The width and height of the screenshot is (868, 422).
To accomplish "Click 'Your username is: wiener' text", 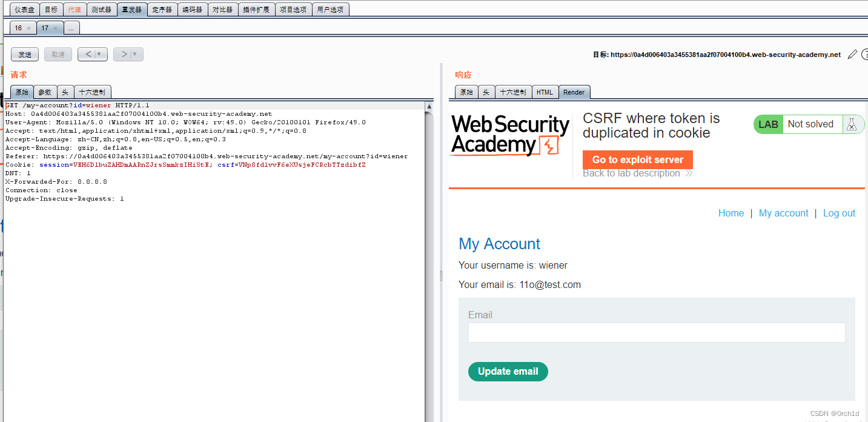I will (513, 266).
